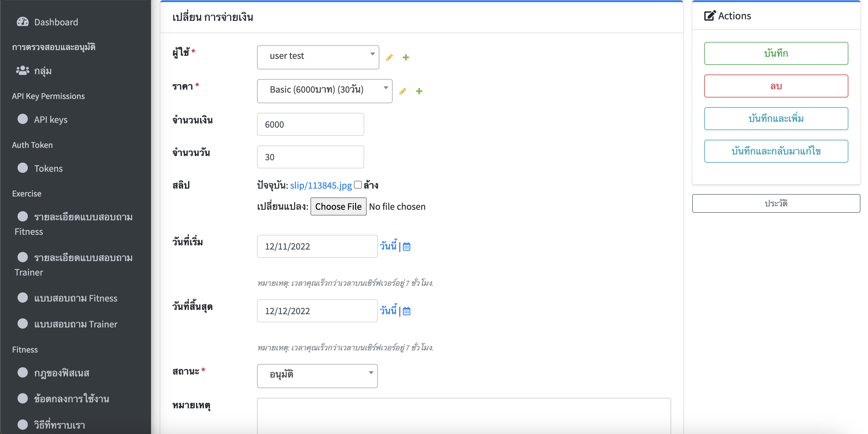
Task: Click the group people icon in sidebar
Action: [x=23, y=71]
